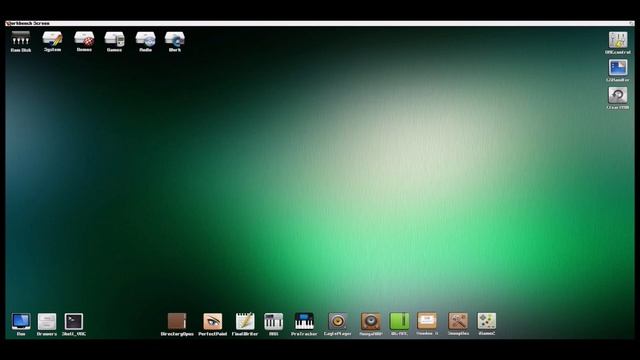Click the hammer and wrench tools icon
The width and height of the screenshot is (640, 360).
(x=458, y=321)
